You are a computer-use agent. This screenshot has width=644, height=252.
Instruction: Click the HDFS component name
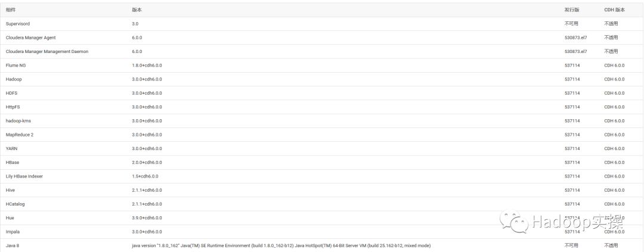click(x=12, y=93)
